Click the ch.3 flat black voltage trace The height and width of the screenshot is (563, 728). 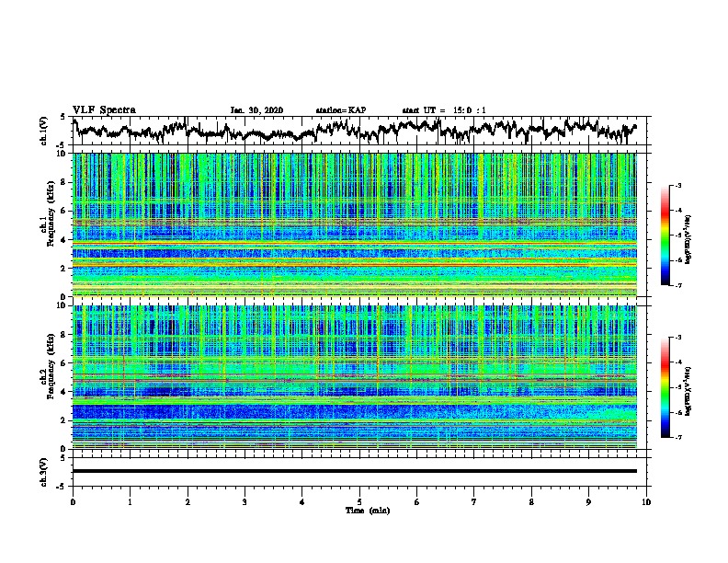[x=355, y=471]
